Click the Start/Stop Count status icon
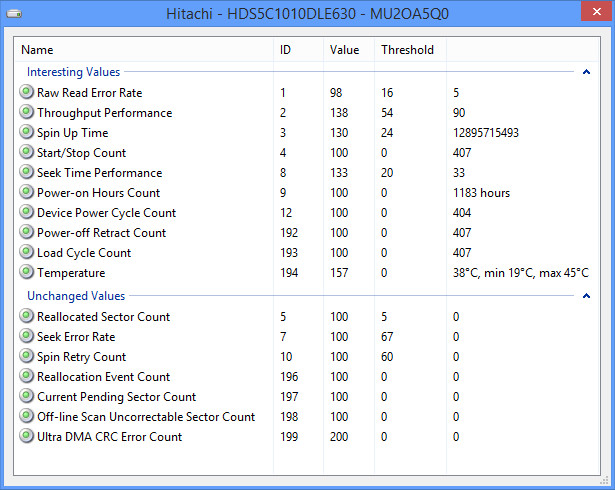Viewport: 615px width, 490px height. click(x=26, y=152)
